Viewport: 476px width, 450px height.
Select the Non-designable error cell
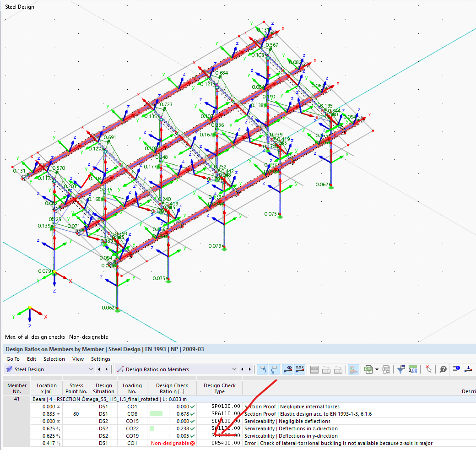tap(173, 443)
